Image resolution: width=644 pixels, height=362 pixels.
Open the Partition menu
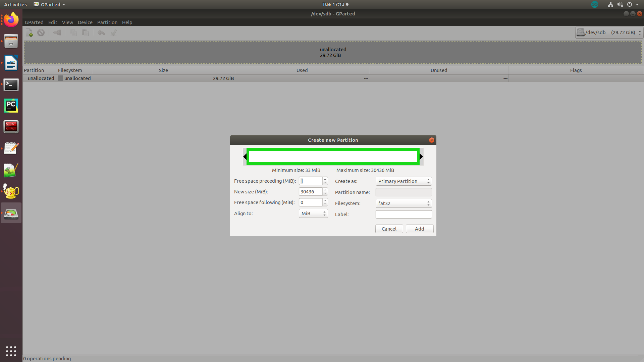click(x=107, y=22)
